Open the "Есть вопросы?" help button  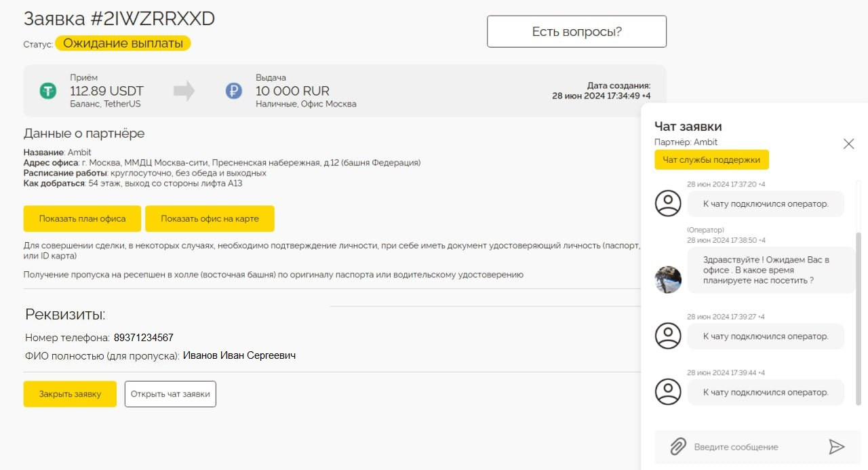click(576, 31)
